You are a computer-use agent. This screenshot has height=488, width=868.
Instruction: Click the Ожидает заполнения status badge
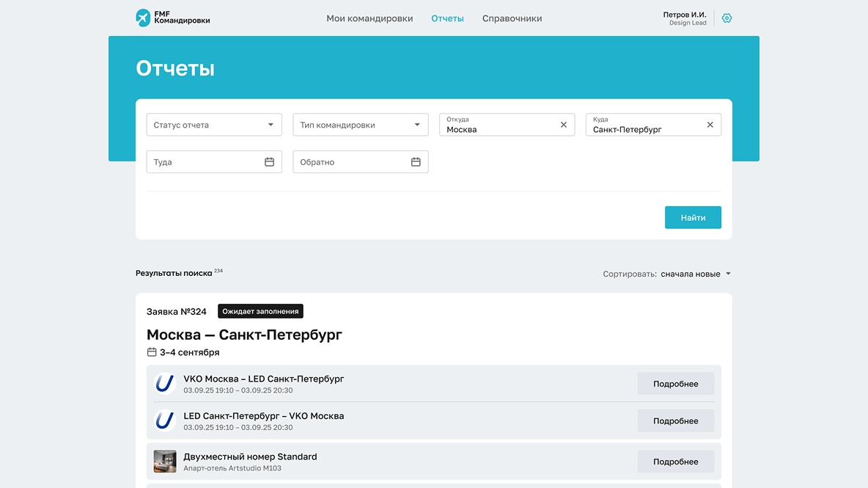click(x=260, y=310)
